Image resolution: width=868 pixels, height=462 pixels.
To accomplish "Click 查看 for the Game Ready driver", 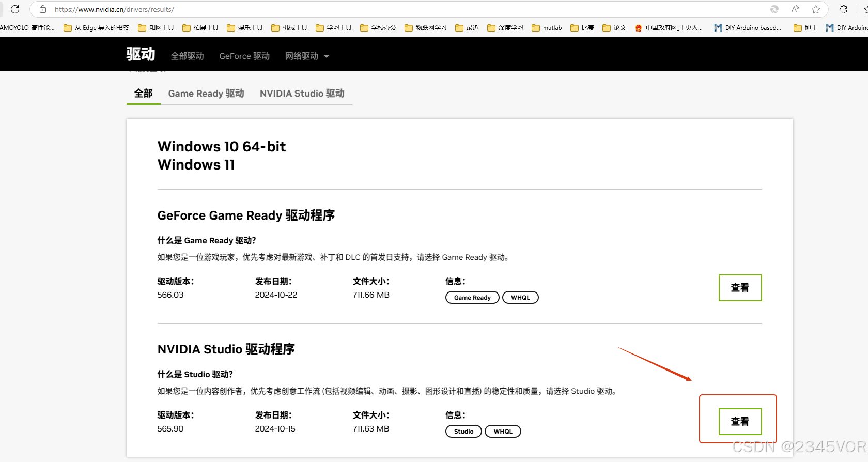I will (740, 288).
